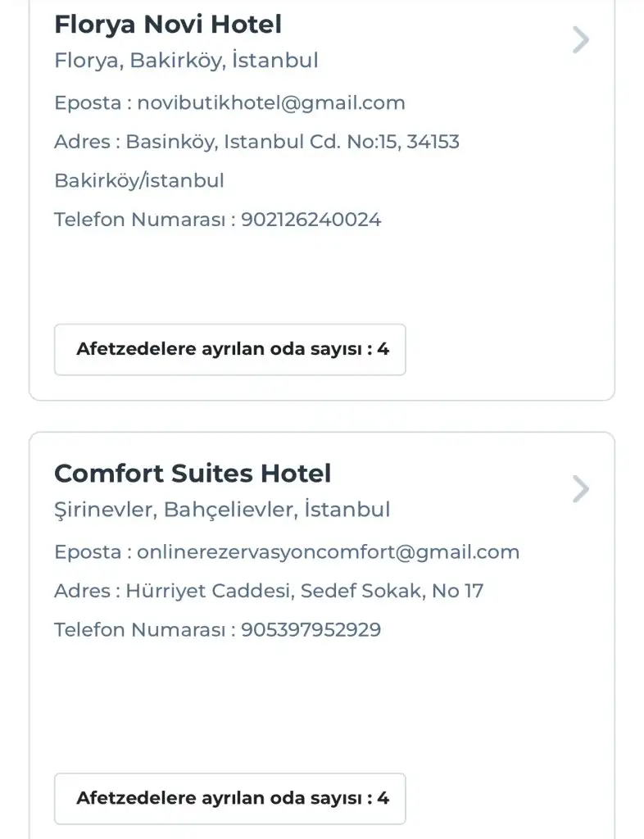Open the Florya Novi Hotel title
The image size is (644, 839).
(x=168, y=25)
